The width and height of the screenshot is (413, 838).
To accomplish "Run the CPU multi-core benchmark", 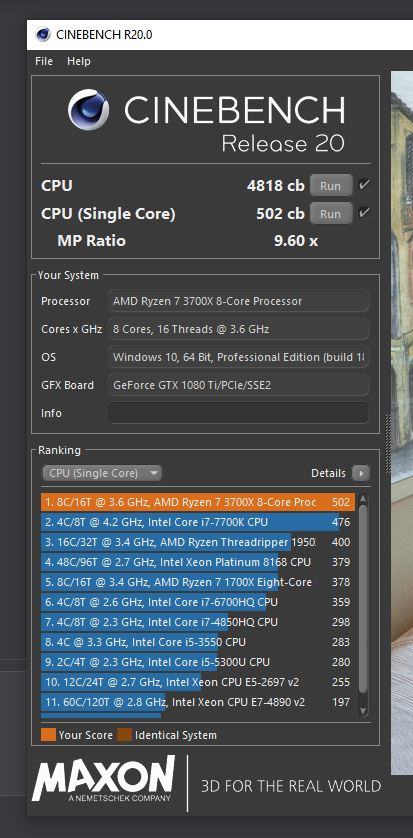I will tap(331, 185).
